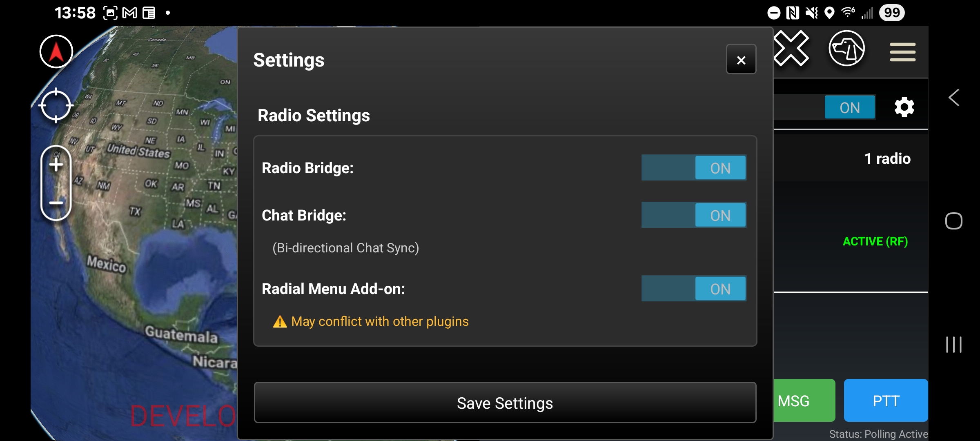This screenshot has width=980, height=441.
Task: Open plugin settings gear icon
Action: coord(904,107)
